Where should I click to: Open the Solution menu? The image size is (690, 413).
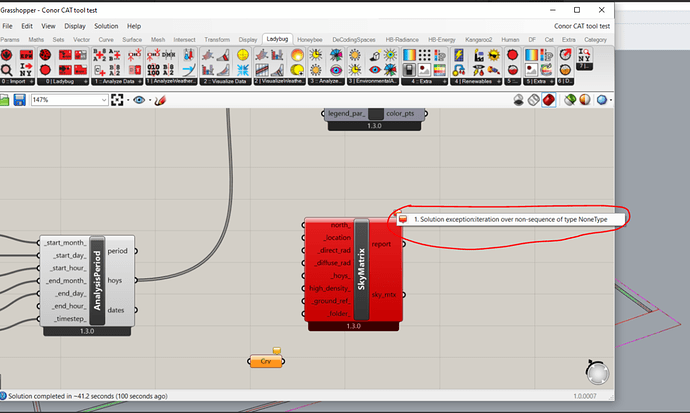tap(105, 25)
